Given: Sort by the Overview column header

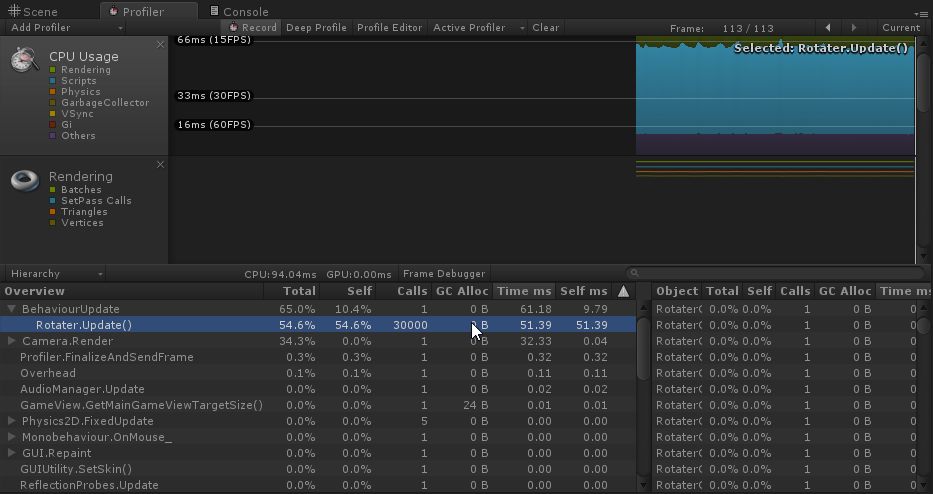Looking at the screenshot, I should pyautogui.click(x=132, y=291).
